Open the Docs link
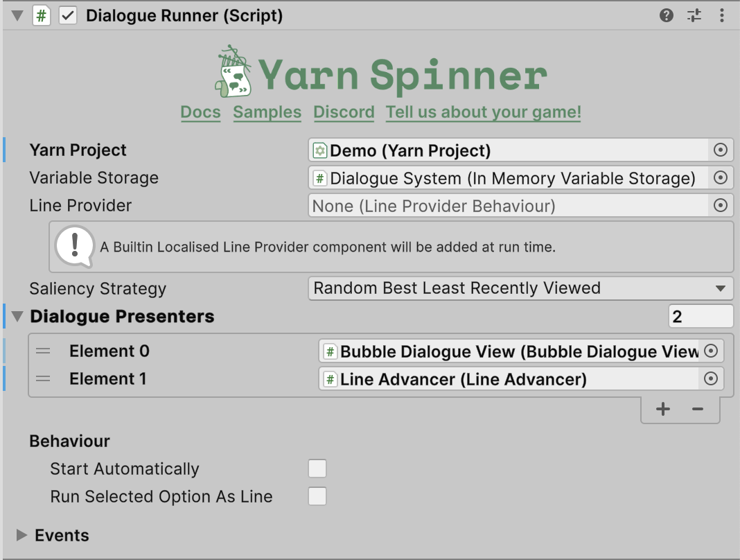 200,112
